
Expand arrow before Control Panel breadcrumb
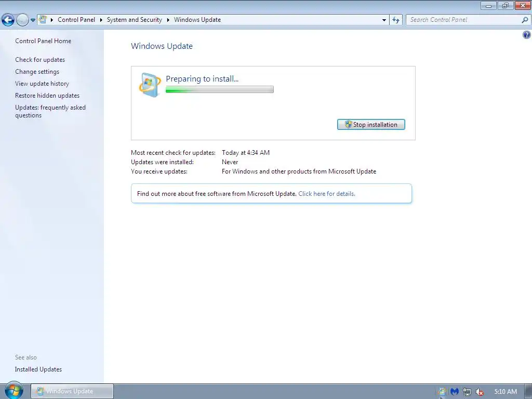[52, 20]
